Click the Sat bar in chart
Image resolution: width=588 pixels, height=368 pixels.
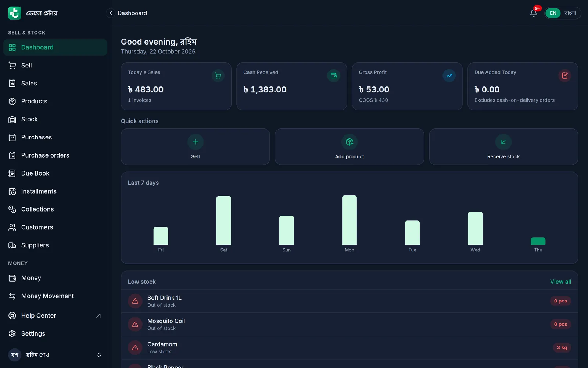tap(224, 220)
